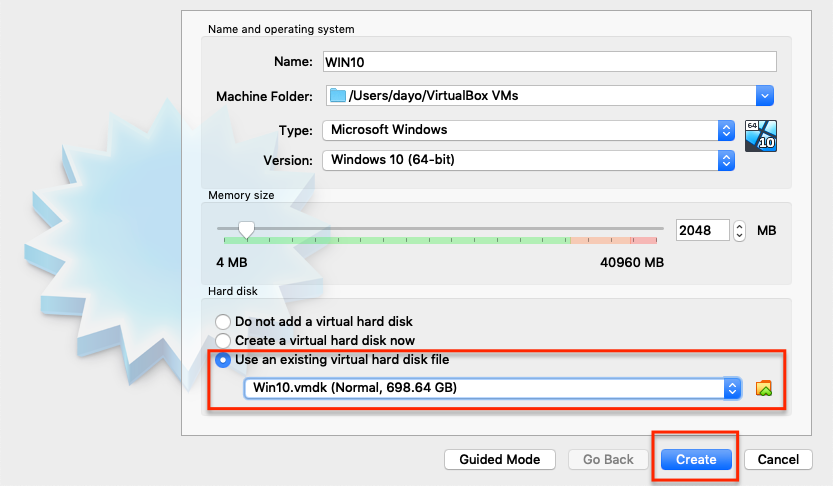Click the Memory size section label
Screen dimensions: 833x486
pyautogui.click(x=241, y=195)
